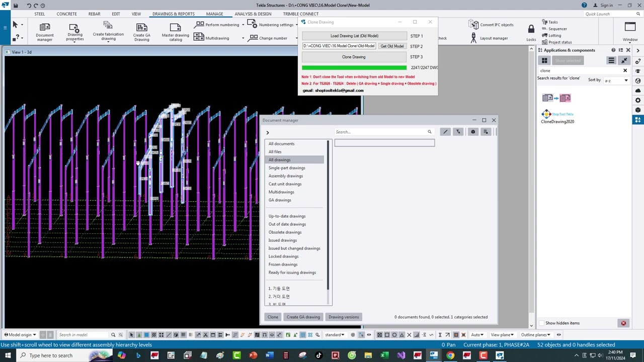Viewport: 644px width, 362px height.
Task: Open View plane dropdown
Action: pyautogui.click(x=503, y=335)
